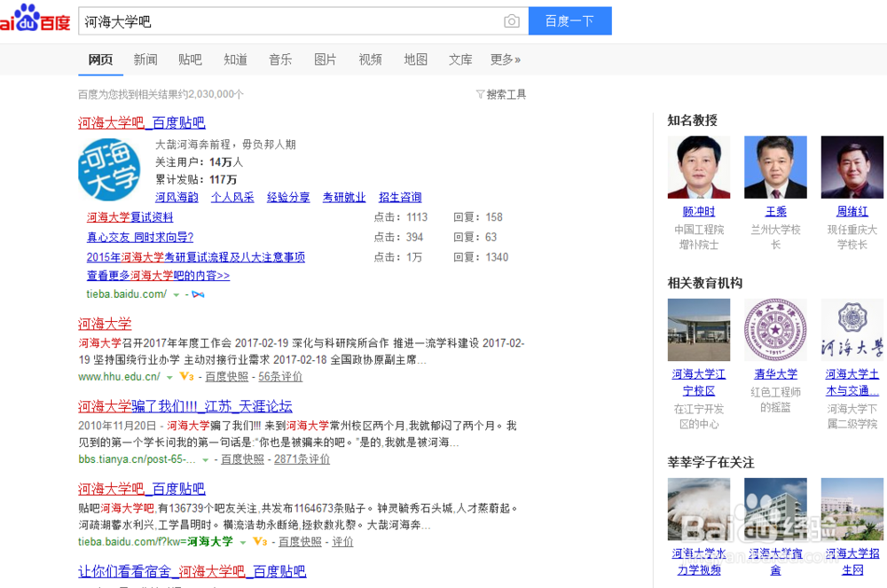Switch to the 新闻 tab
The width and height of the screenshot is (887, 588).
145,59
